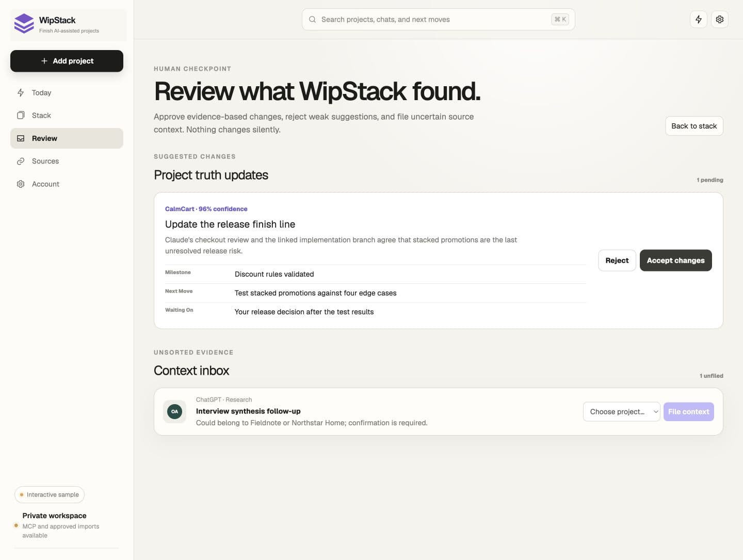This screenshot has height=560, width=743.
Task: Focus the search projects input field
Action: 439,20
